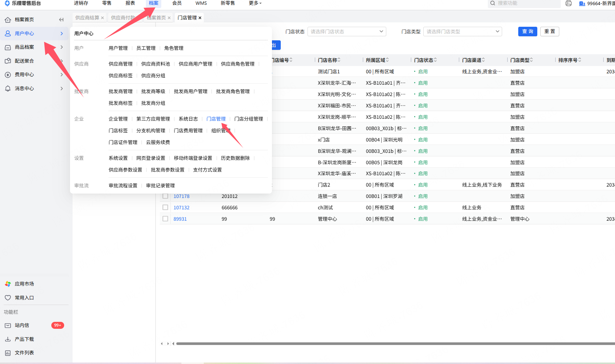
Task: Select 门店管理 in the 企业 menu
Action: click(x=216, y=119)
